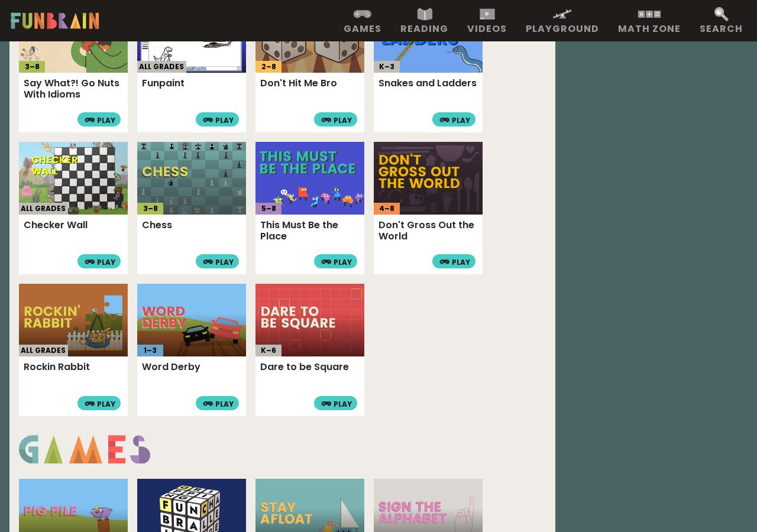
Task: Open the Rockin' Rabbit thumbnail
Action: pos(73,320)
